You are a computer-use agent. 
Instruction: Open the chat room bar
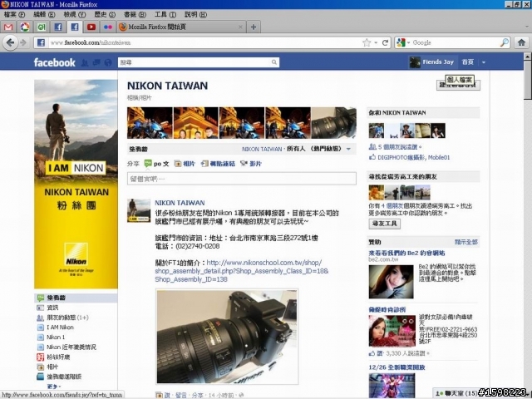456,393
